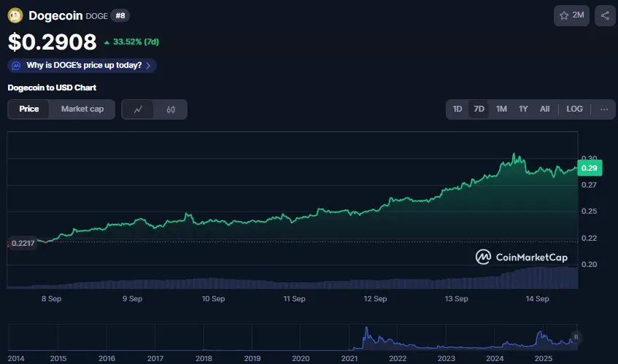Click the 0.20 price axis label
618x364 pixels.
click(x=589, y=264)
